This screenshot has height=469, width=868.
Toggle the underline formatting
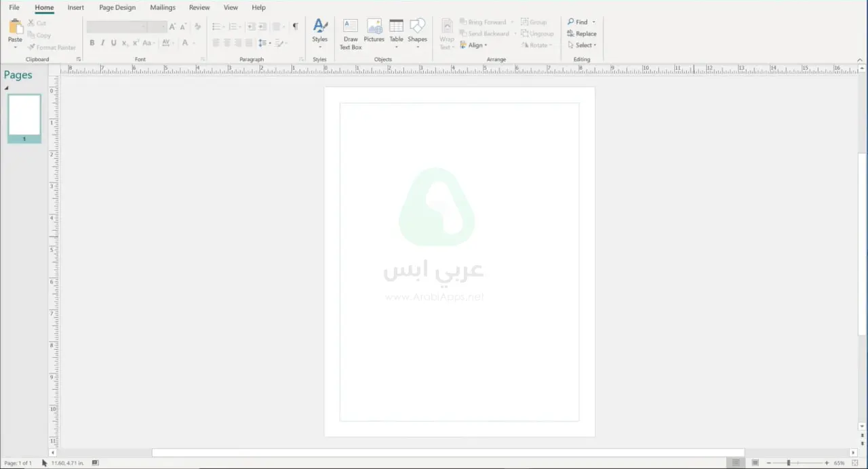tap(113, 43)
